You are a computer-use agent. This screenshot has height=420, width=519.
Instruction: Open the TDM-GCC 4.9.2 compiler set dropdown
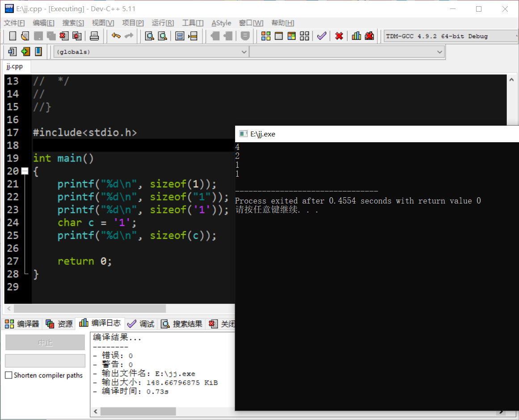click(x=451, y=36)
